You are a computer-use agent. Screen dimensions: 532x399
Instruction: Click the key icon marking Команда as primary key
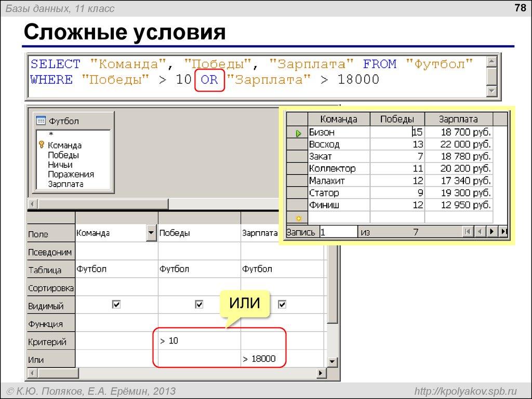click(x=42, y=144)
